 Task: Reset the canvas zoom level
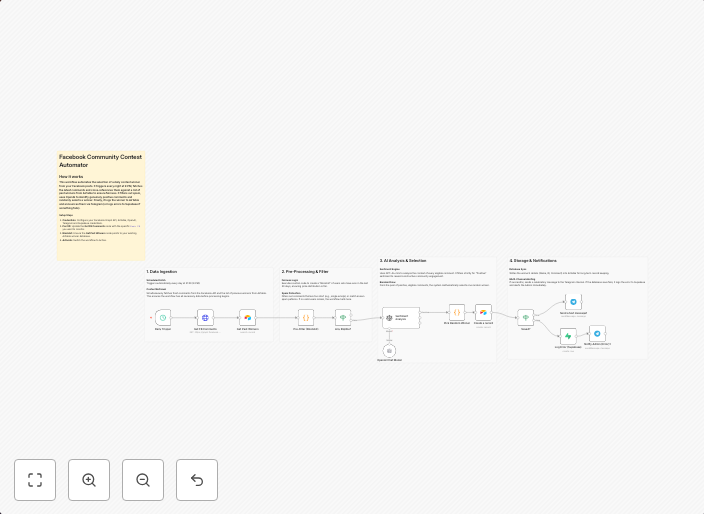coord(197,480)
